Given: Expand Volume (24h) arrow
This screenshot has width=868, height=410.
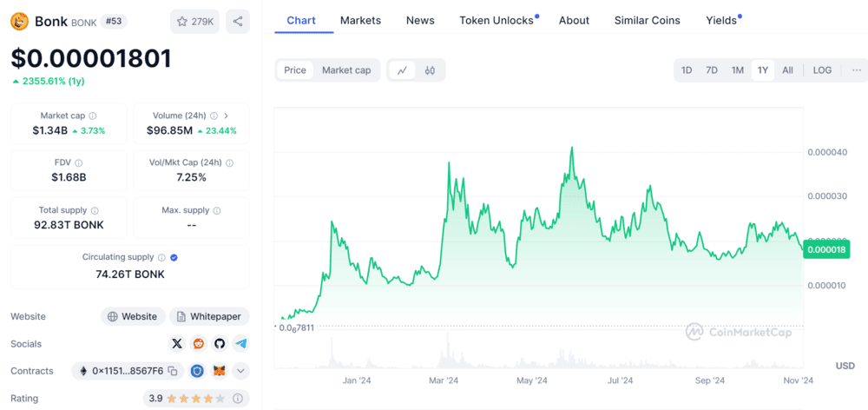Looking at the screenshot, I should 227,116.
